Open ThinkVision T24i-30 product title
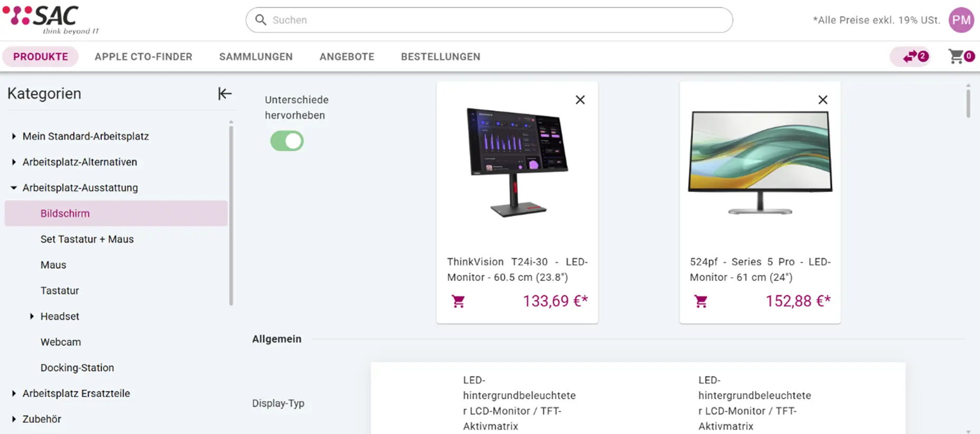 coord(517,269)
